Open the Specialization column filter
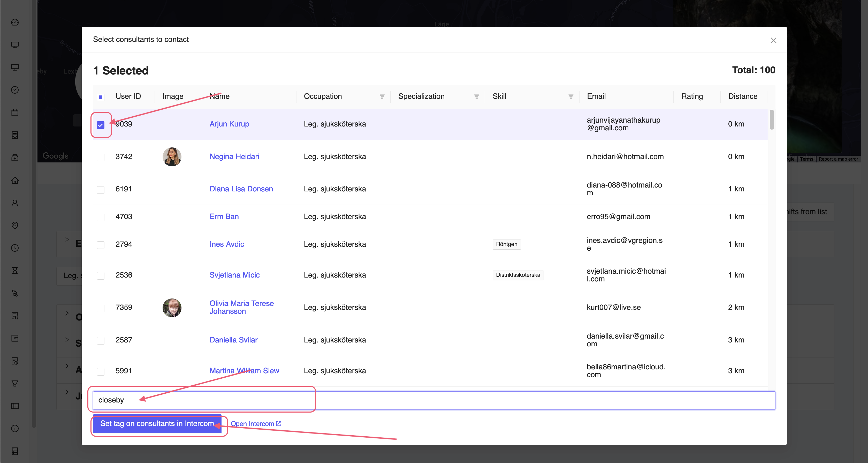This screenshot has height=463, width=868. (x=476, y=97)
